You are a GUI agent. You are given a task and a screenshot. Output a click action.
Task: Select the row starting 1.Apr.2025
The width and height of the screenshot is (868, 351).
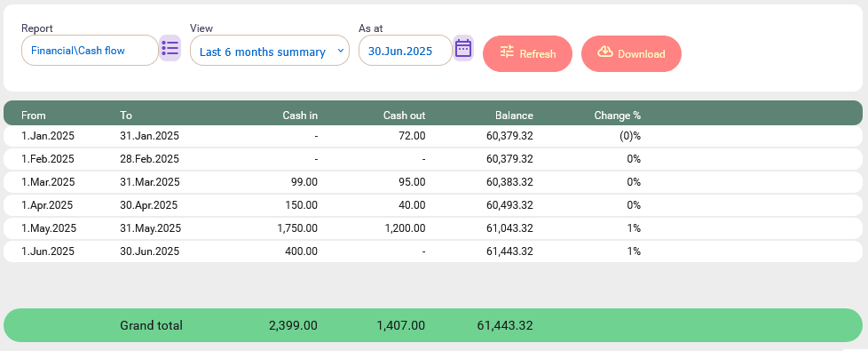[433, 205]
